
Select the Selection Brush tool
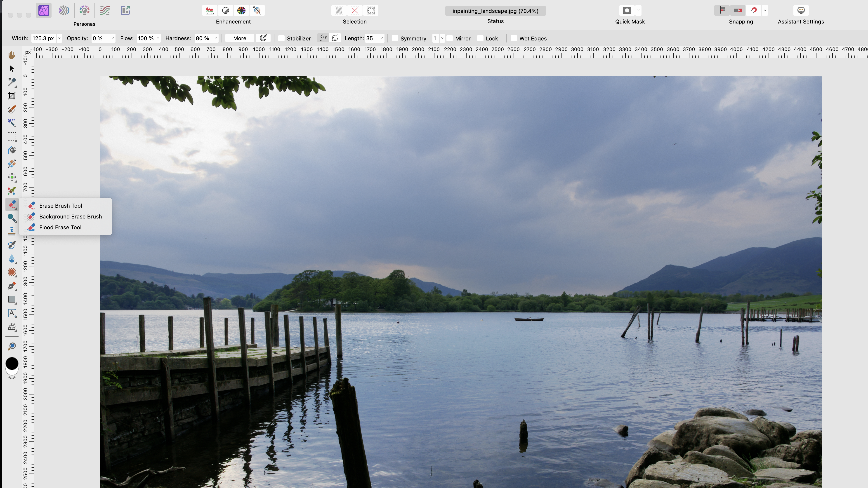pyautogui.click(x=12, y=109)
